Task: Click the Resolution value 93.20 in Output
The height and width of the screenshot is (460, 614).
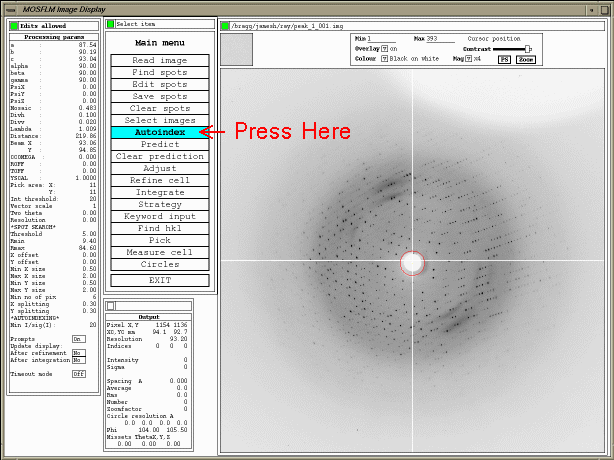Action: (x=179, y=339)
